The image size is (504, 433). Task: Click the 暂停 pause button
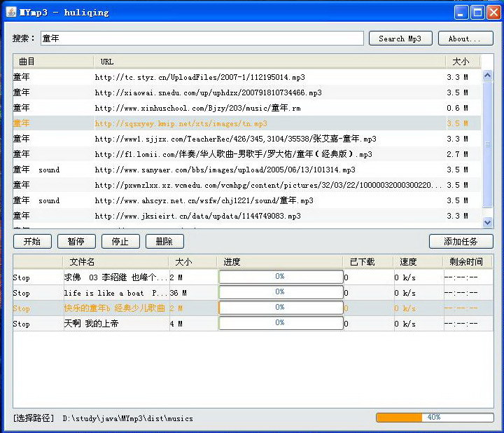point(76,241)
